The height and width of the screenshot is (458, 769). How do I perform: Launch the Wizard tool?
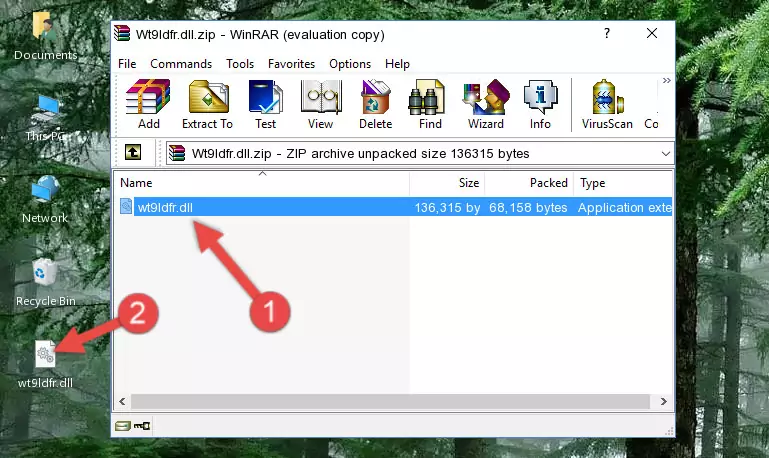(486, 104)
